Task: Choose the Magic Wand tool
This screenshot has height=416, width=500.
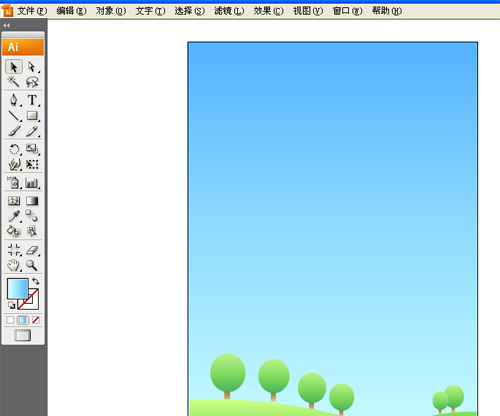Action: [x=14, y=82]
